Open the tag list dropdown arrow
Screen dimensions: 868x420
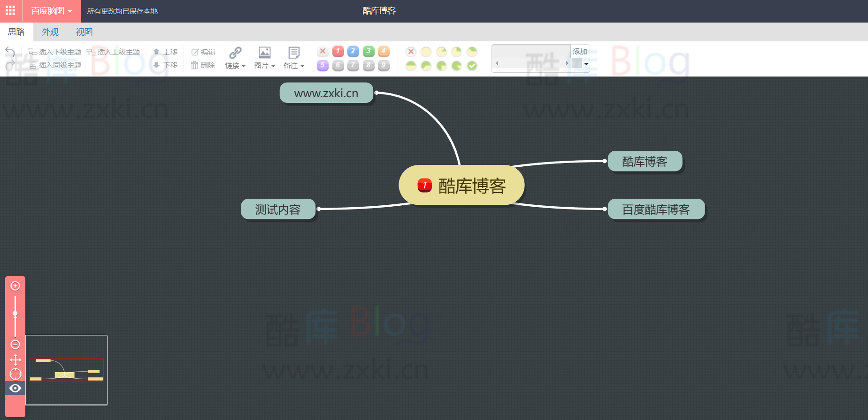(x=586, y=64)
